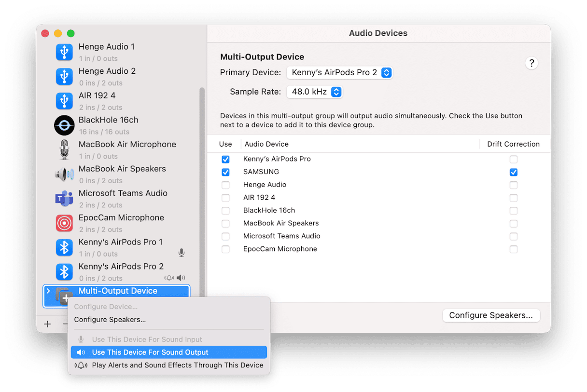Screen dimensions: 587x392
Task: Add a new device with the plus button
Action: [x=47, y=324]
